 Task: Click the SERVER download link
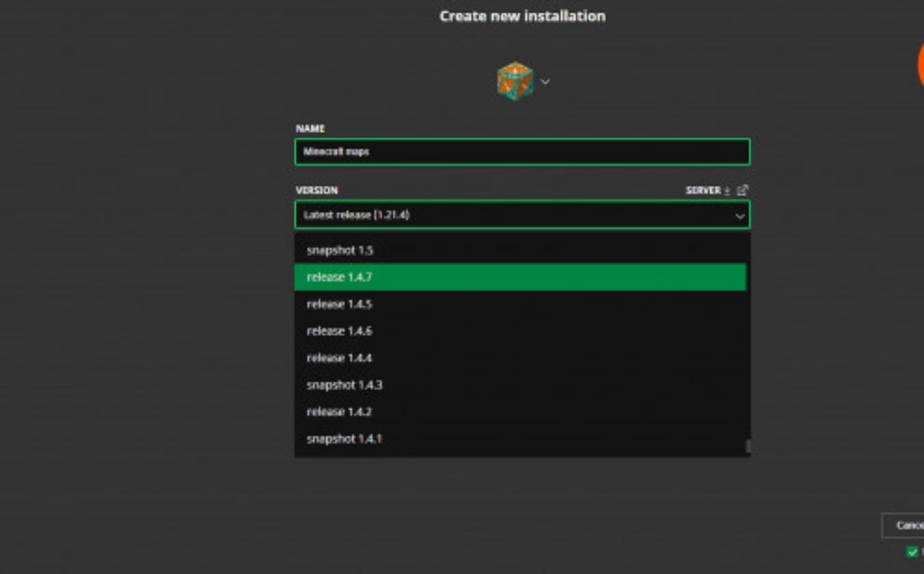(708, 191)
